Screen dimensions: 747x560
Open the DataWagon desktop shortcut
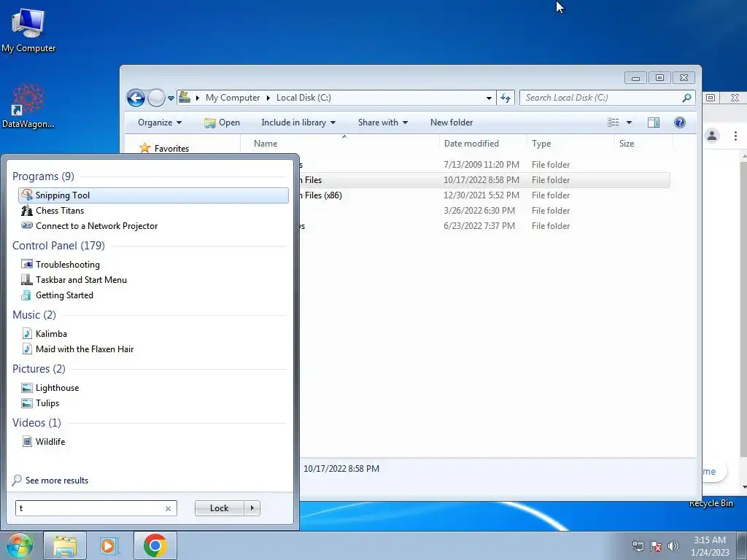point(28,106)
